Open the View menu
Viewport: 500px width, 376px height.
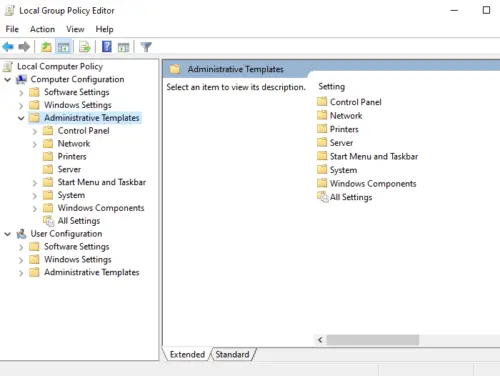pos(75,29)
